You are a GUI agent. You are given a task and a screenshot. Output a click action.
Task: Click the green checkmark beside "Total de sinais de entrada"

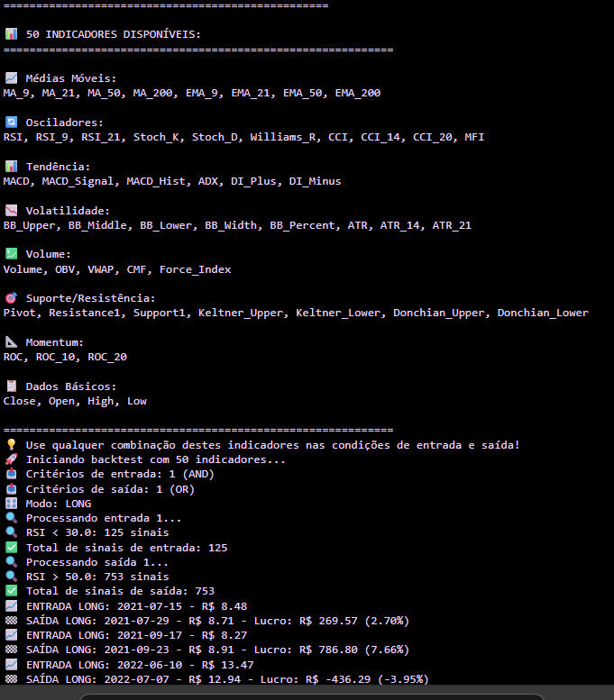(x=11, y=548)
